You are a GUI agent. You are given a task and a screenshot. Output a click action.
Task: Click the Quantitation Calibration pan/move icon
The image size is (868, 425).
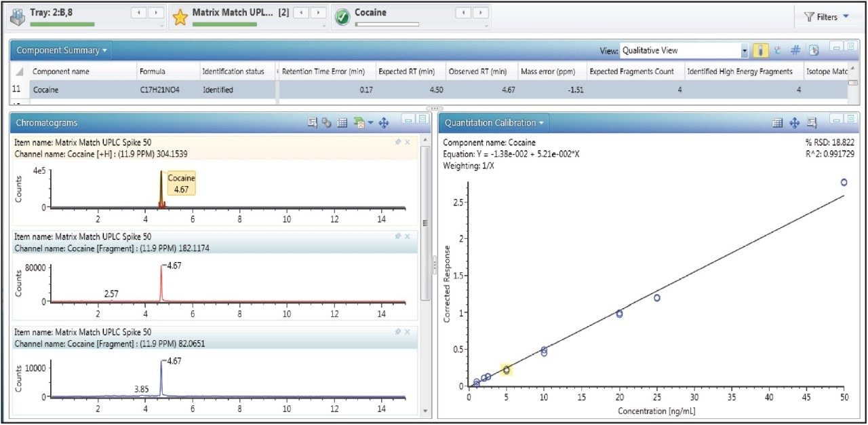tap(795, 123)
